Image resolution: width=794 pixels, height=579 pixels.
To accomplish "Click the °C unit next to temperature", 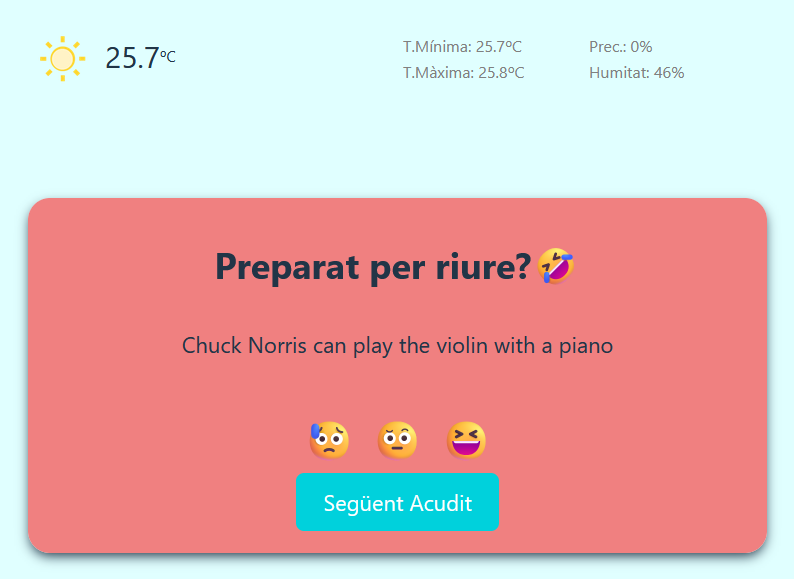I will pos(168,56).
